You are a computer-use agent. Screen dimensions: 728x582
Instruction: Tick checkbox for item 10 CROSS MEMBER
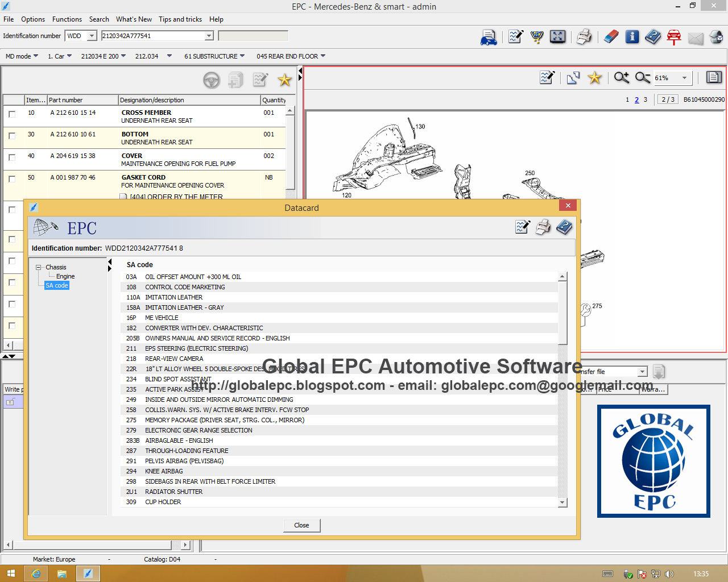[x=12, y=114]
